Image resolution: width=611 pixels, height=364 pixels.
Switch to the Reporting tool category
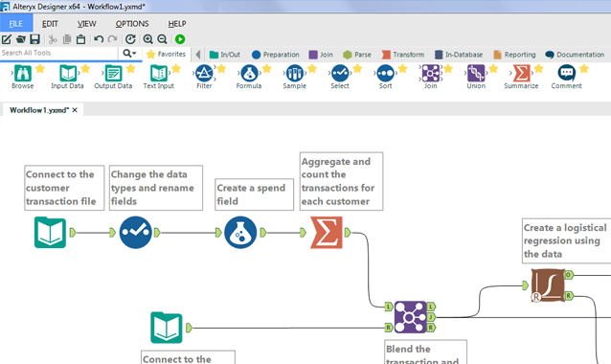(x=514, y=55)
